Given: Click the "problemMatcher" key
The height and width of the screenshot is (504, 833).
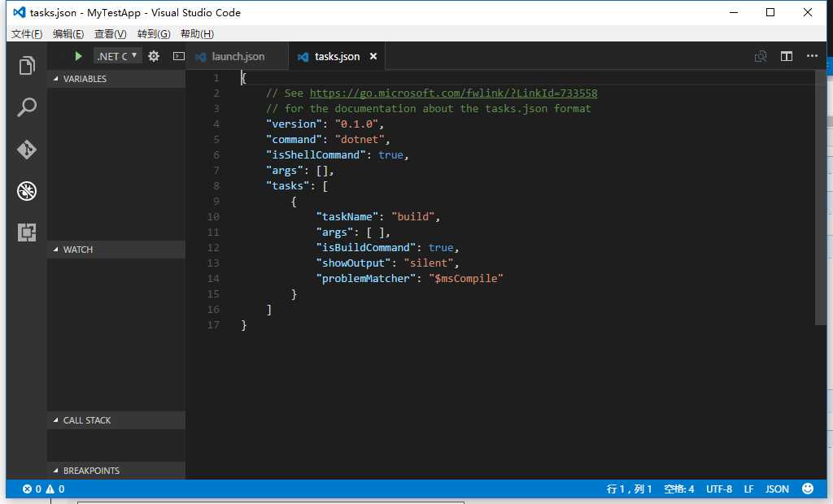Looking at the screenshot, I should click(365, 278).
